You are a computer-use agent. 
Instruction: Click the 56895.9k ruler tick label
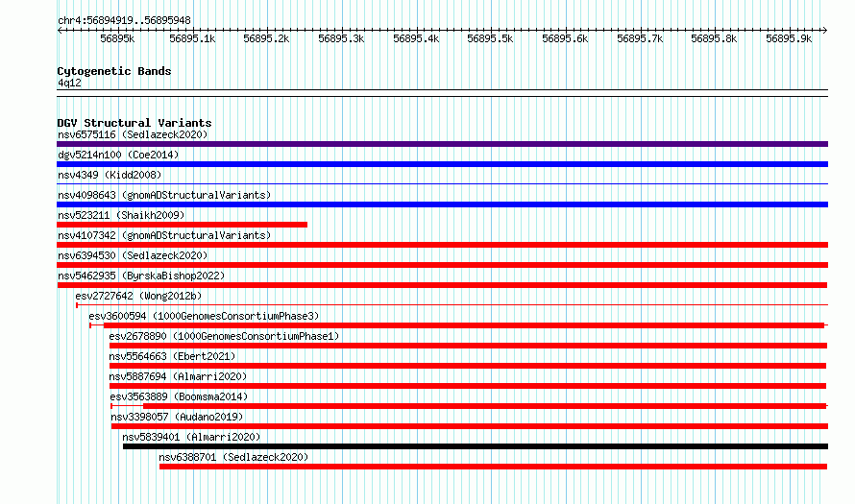tap(789, 38)
